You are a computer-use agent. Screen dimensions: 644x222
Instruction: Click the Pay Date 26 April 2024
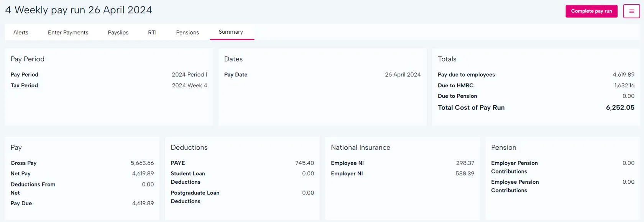[x=402, y=75]
